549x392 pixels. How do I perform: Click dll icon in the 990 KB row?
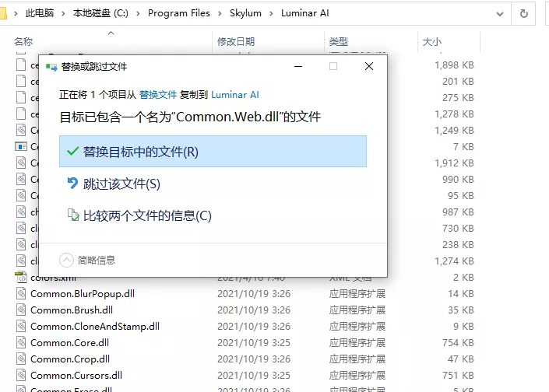21,179
